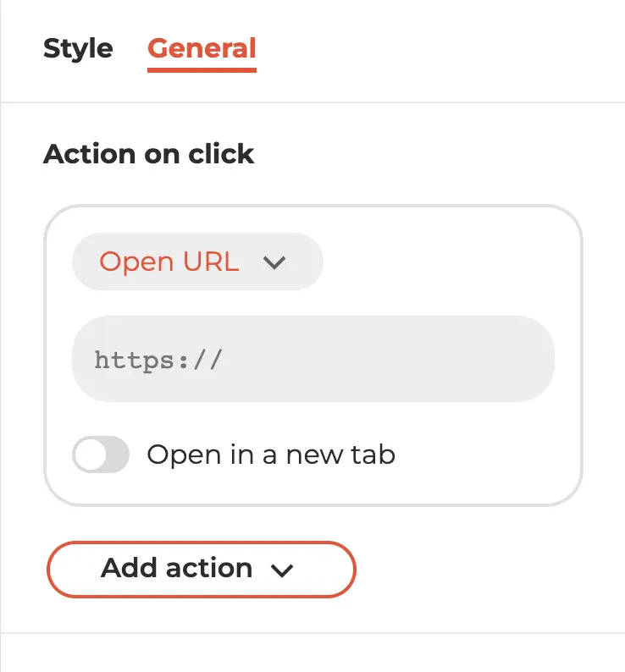Viewport: 625px width, 672px height.
Task: Click the Open in a new tab label
Action: (x=271, y=454)
